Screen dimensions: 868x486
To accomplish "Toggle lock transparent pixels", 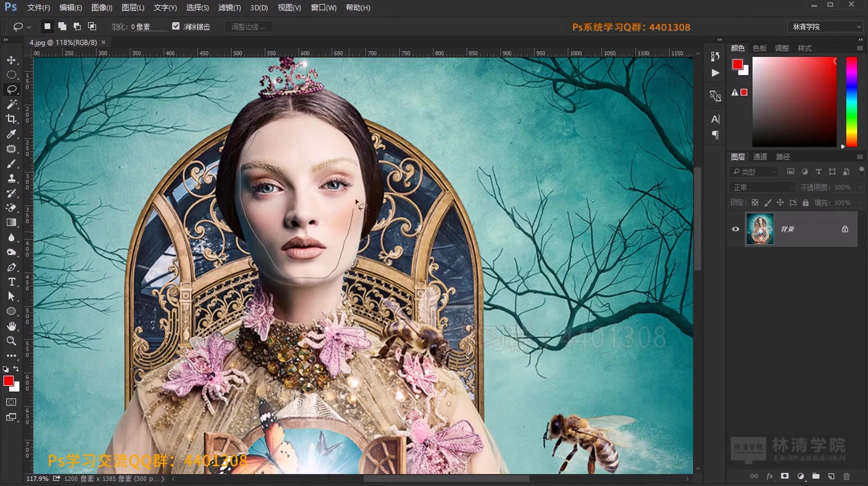I will point(755,203).
